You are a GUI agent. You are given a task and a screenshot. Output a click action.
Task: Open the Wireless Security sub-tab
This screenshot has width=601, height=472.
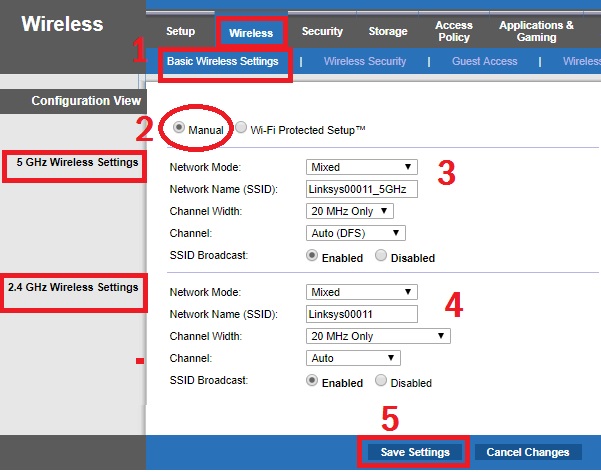(x=365, y=61)
